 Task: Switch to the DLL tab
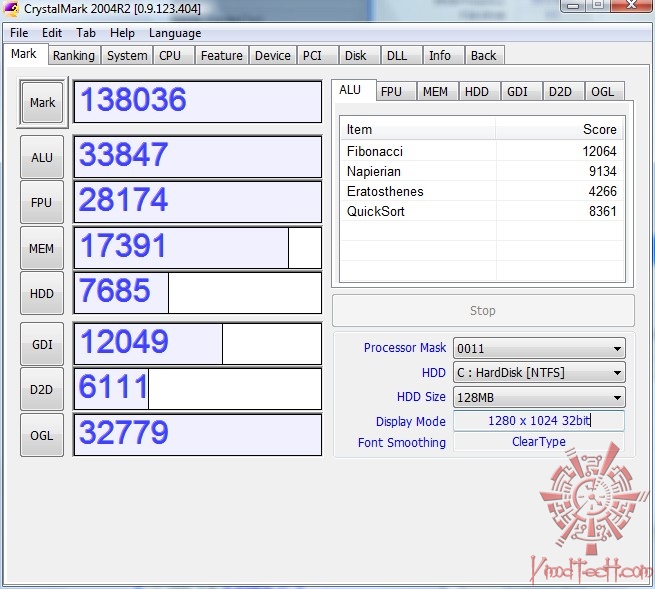click(x=401, y=55)
